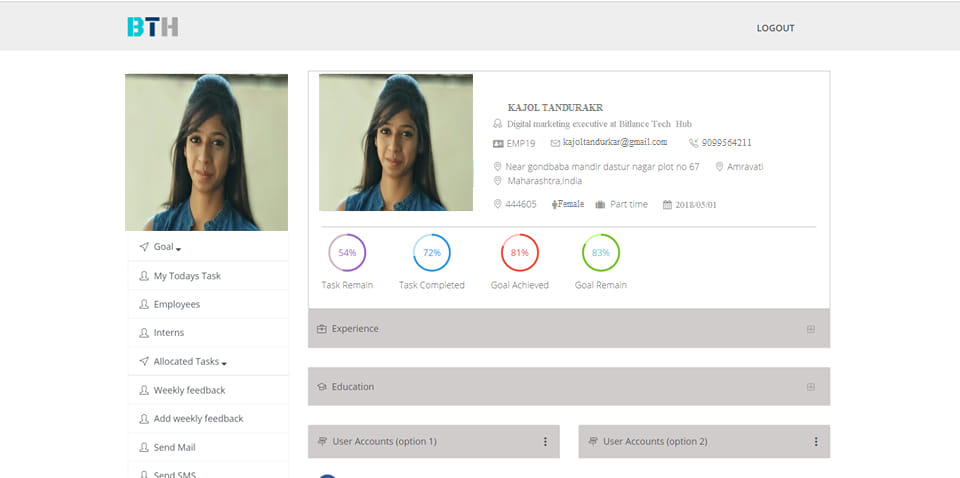Image resolution: width=960 pixels, height=478 pixels.
Task: Click the profile card photo
Action: (396, 143)
